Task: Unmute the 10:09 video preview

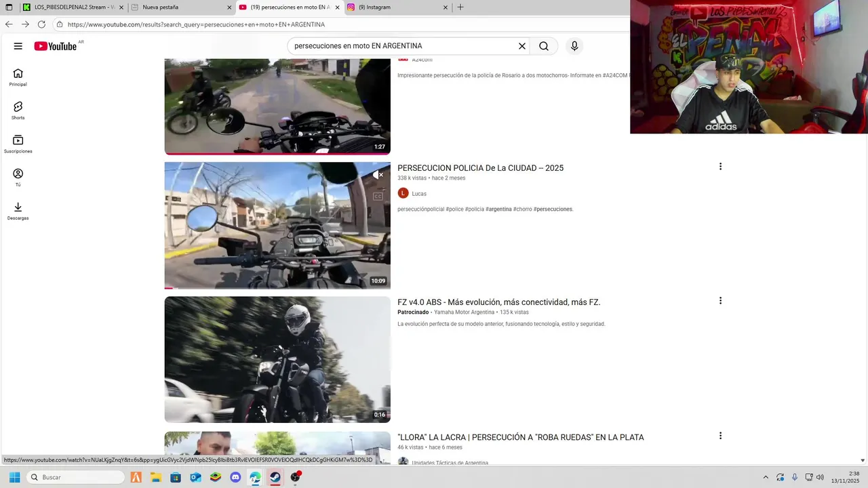Action: [378, 175]
